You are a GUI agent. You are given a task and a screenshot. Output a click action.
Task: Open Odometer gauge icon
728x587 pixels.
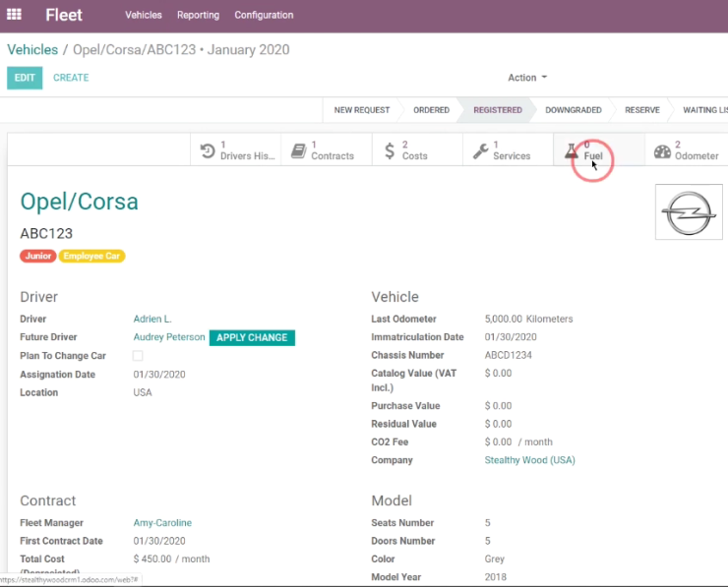(662, 151)
